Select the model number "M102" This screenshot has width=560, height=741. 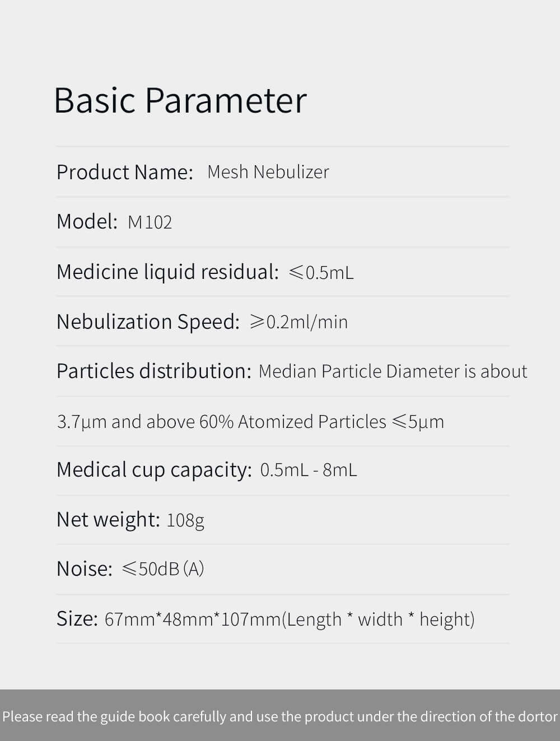point(150,222)
